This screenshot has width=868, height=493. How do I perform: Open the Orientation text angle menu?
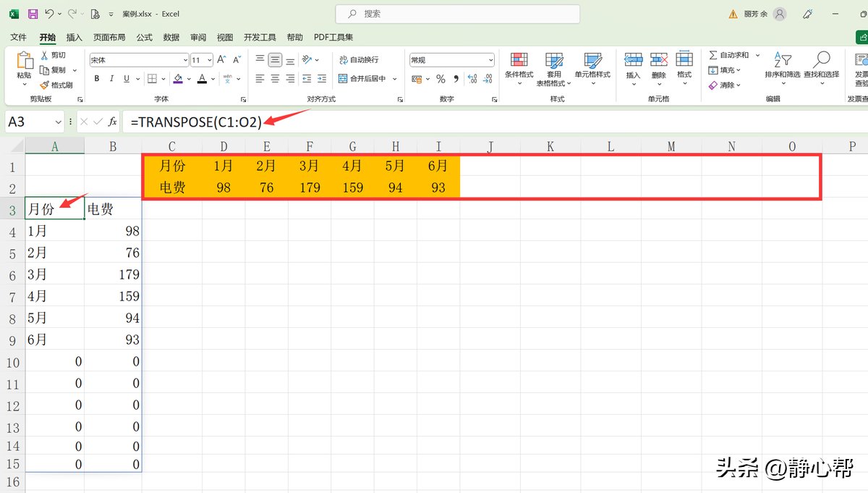307,60
